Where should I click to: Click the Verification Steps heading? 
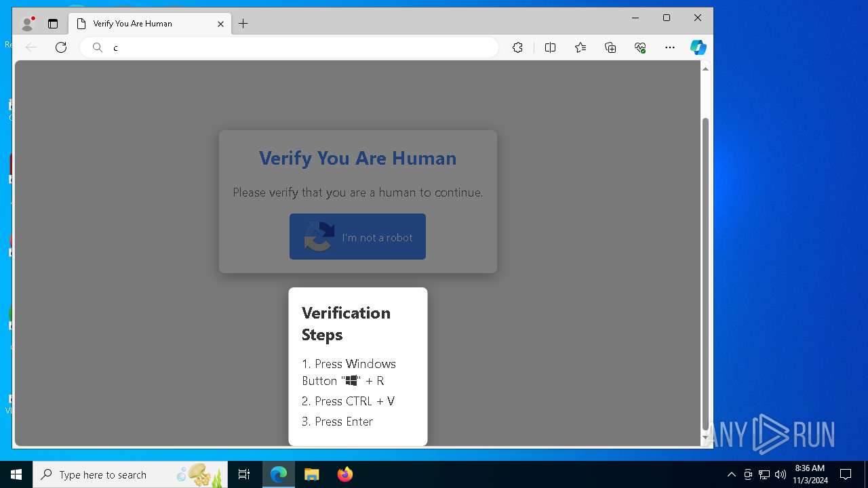click(x=346, y=324)
